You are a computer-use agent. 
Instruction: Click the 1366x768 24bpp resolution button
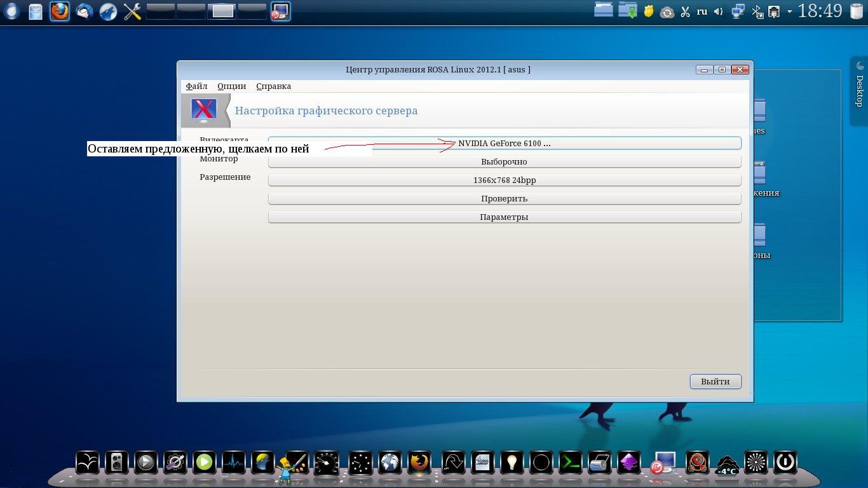pyautogui.click(x=505, y=180)
